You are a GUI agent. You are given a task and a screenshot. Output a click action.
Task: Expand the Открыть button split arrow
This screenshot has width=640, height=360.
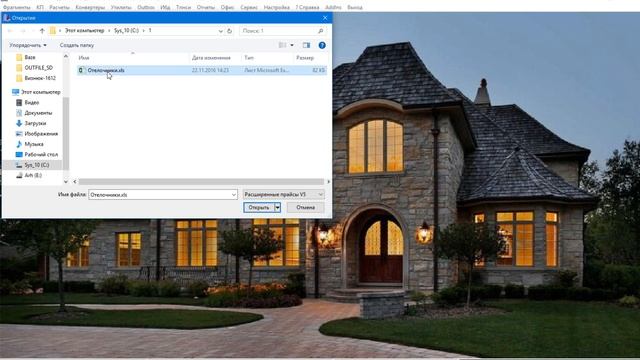pyautogui.click(x=278, y=207)
